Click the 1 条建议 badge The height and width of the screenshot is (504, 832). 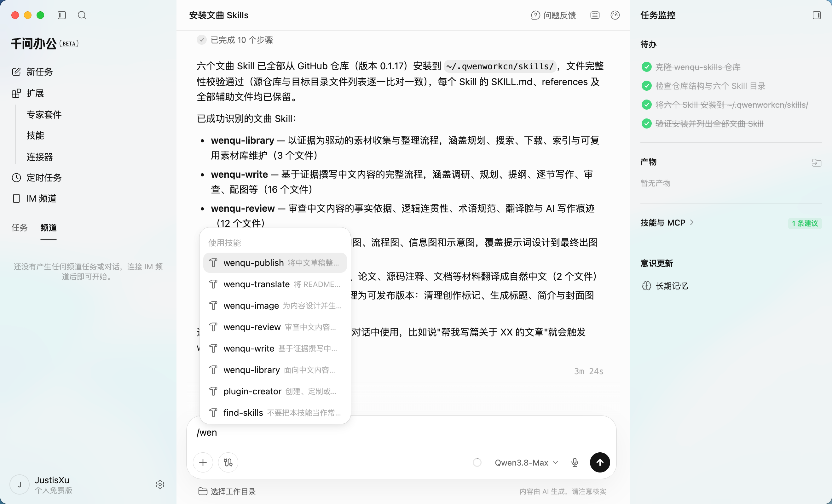coord(805,223)
